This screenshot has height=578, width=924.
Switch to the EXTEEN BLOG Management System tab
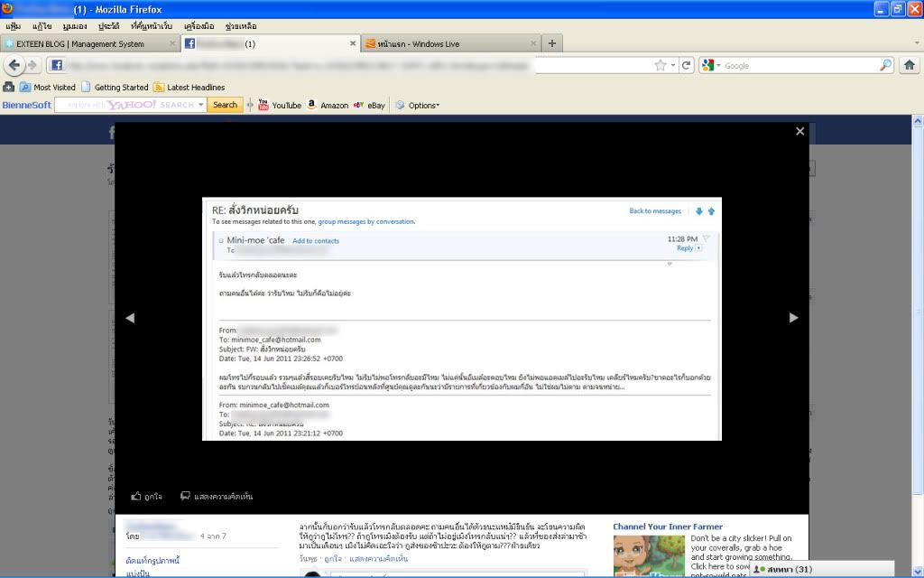pyautogui.click(x=89, y=43)
